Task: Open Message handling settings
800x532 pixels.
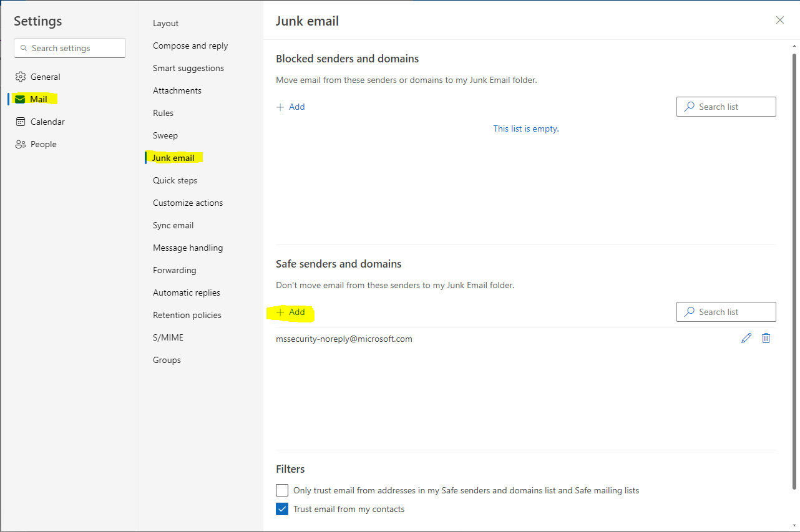Action: coord(188,248)
